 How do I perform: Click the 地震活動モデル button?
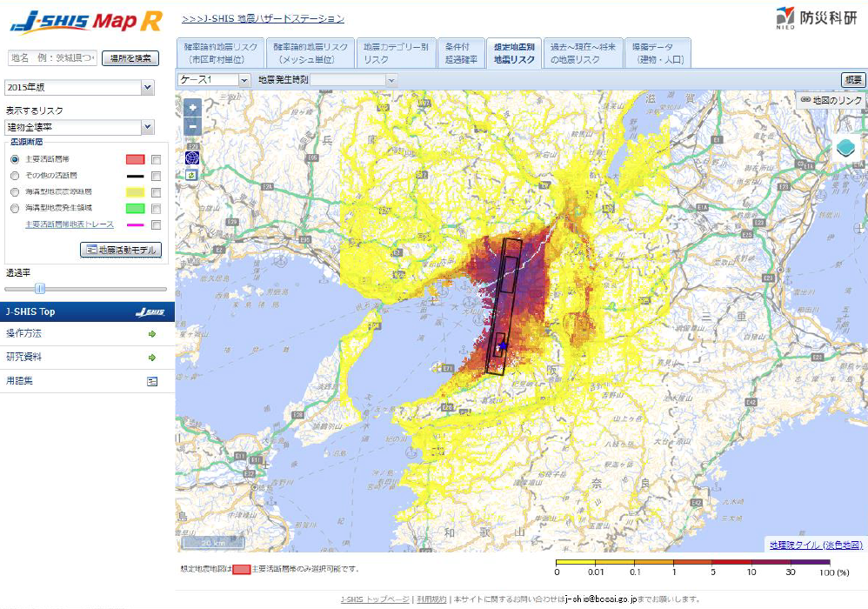click(x=121, y=250)
